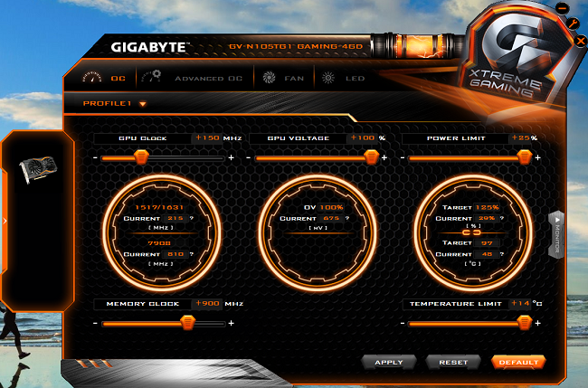Click the GV-N105TG1 GAMING-4GD model name
Screen dimensions: 588x388
(296, 46)
